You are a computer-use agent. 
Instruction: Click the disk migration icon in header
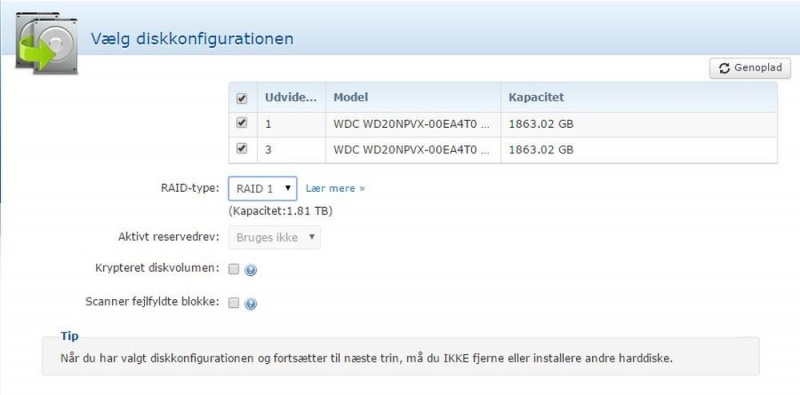click(46, 43)
